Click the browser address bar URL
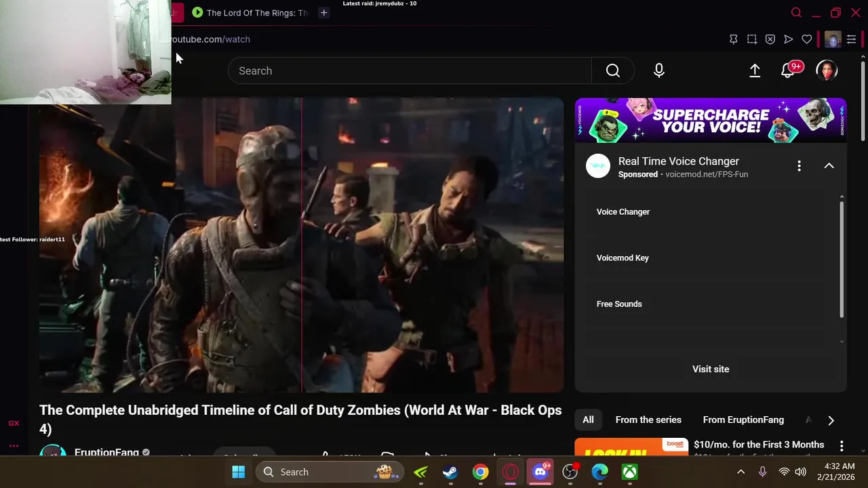The height and width of the screenshot is (488, 868). 211,39
